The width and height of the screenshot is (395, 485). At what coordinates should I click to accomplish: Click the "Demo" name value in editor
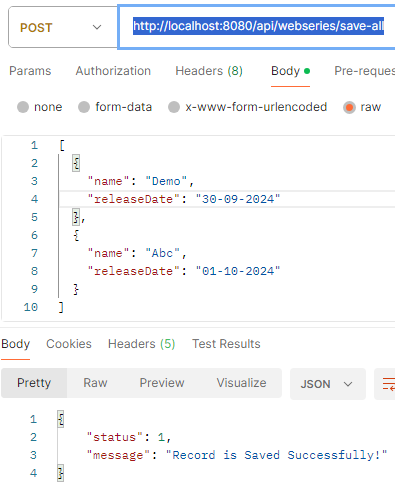click(166, 181)
